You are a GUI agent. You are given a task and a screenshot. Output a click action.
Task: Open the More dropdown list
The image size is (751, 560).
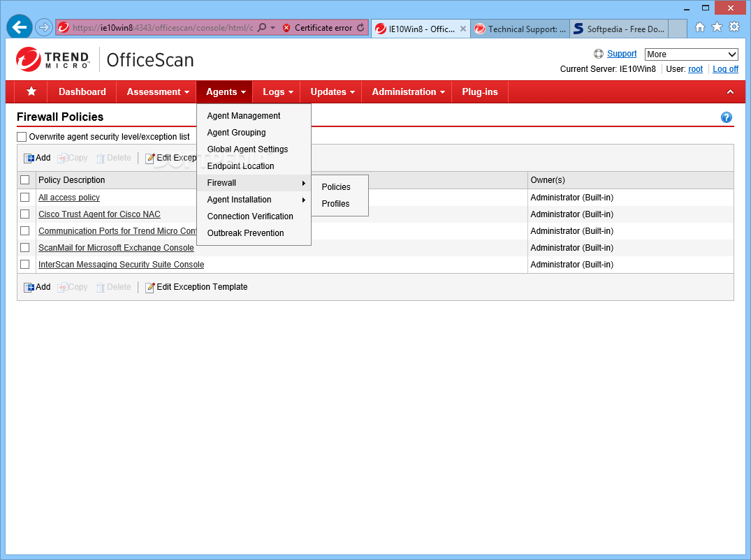[691, 54]
